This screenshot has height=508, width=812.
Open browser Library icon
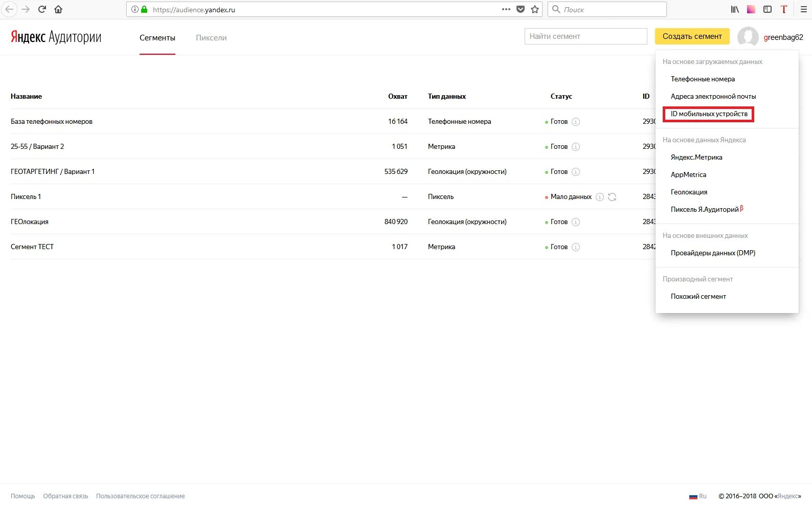click(x=735, y=9)
